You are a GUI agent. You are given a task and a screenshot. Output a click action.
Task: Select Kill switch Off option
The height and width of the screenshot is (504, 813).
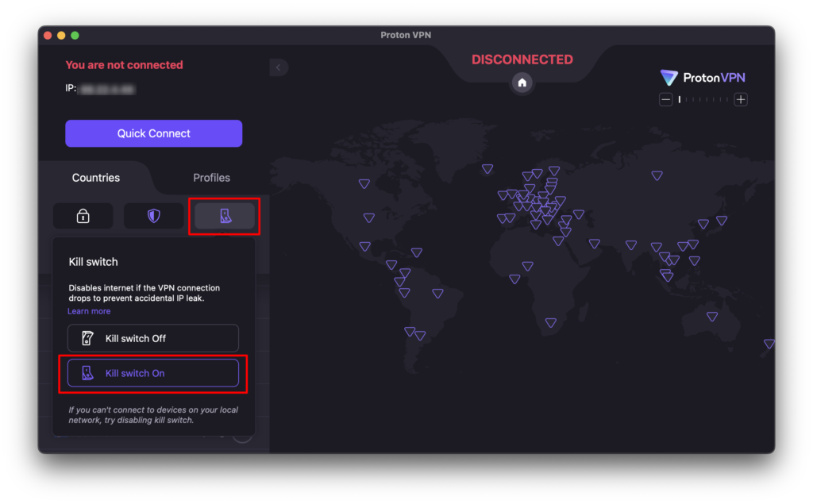click(153, 338)
